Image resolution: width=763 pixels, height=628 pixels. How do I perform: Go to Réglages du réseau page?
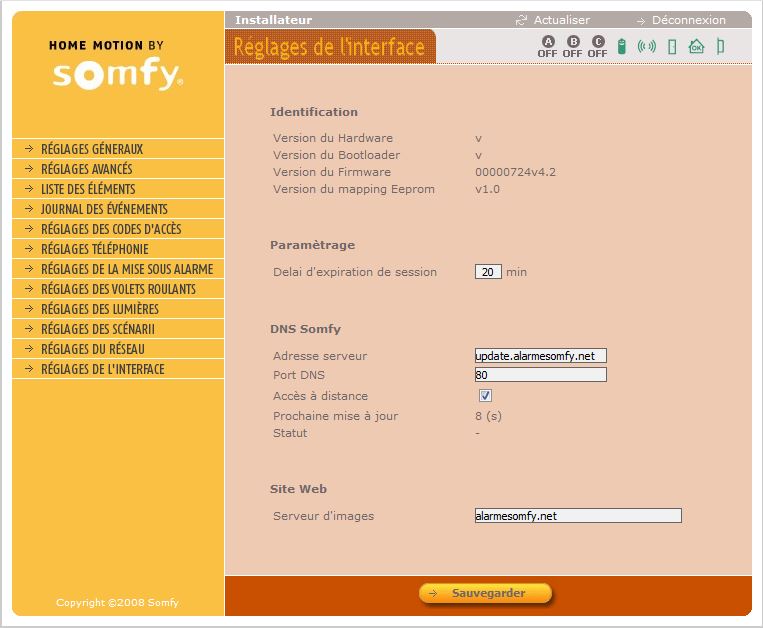(93, 349)
